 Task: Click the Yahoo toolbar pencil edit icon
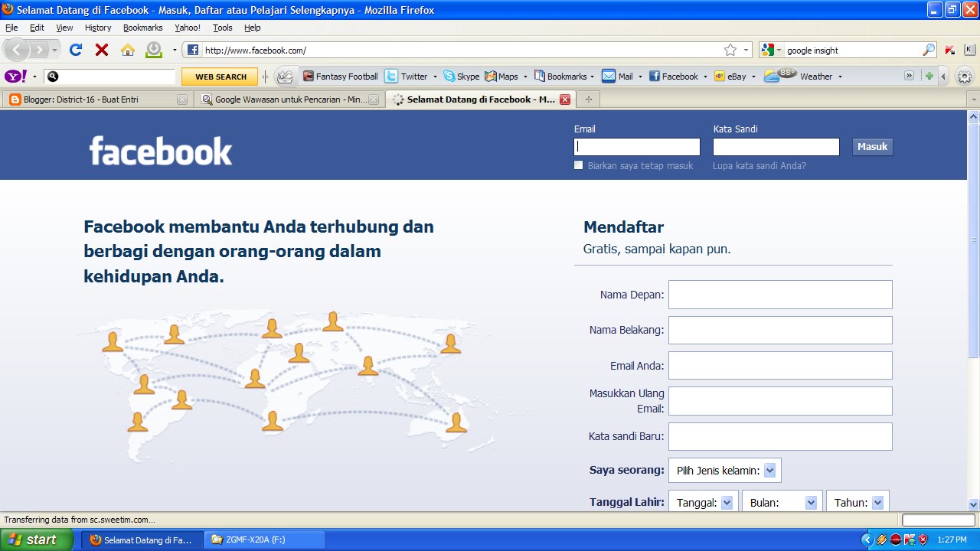pyautogui.click(x=285, y=76)
